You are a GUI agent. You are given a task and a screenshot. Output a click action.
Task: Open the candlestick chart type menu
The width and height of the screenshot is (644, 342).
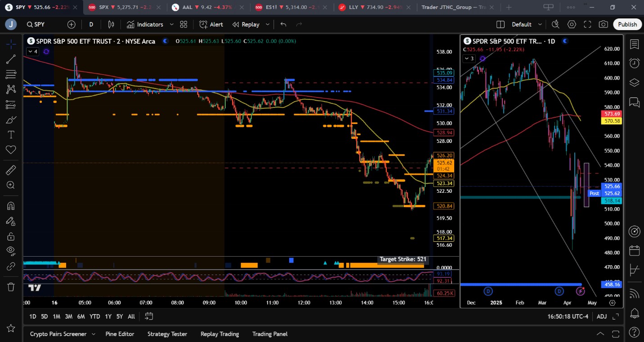[111, 24]
